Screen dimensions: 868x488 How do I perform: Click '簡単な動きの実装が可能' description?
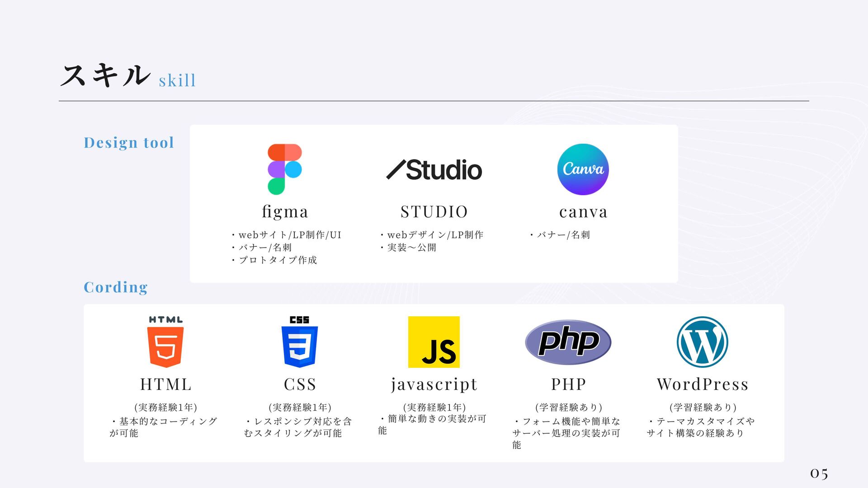432,425
